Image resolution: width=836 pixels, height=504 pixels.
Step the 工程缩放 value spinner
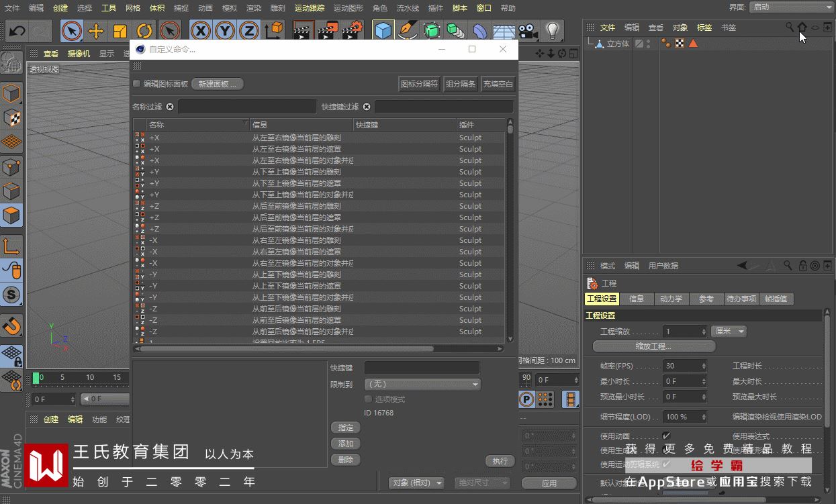[x=704, y=332]
